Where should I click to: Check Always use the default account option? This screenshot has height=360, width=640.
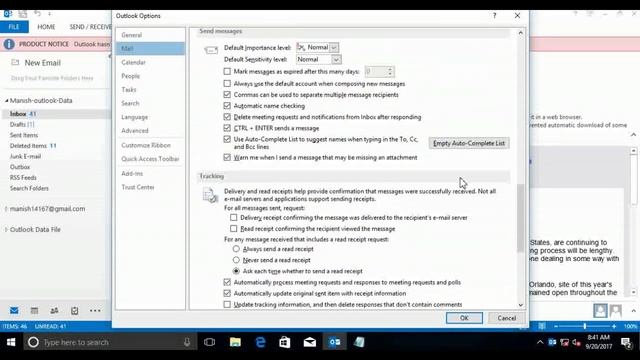(x=227, y=84)
